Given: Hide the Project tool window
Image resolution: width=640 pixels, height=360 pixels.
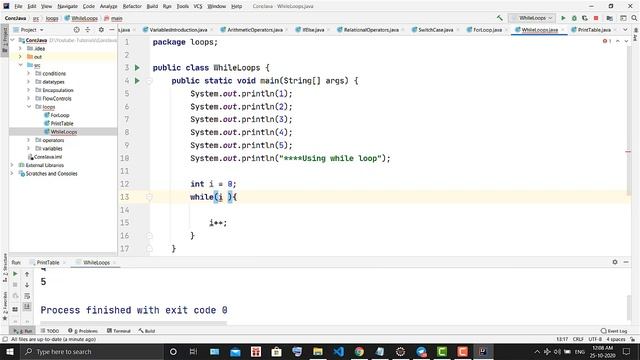Looking at the screenshot, I should pyautogui.click(x=112, y=30).
